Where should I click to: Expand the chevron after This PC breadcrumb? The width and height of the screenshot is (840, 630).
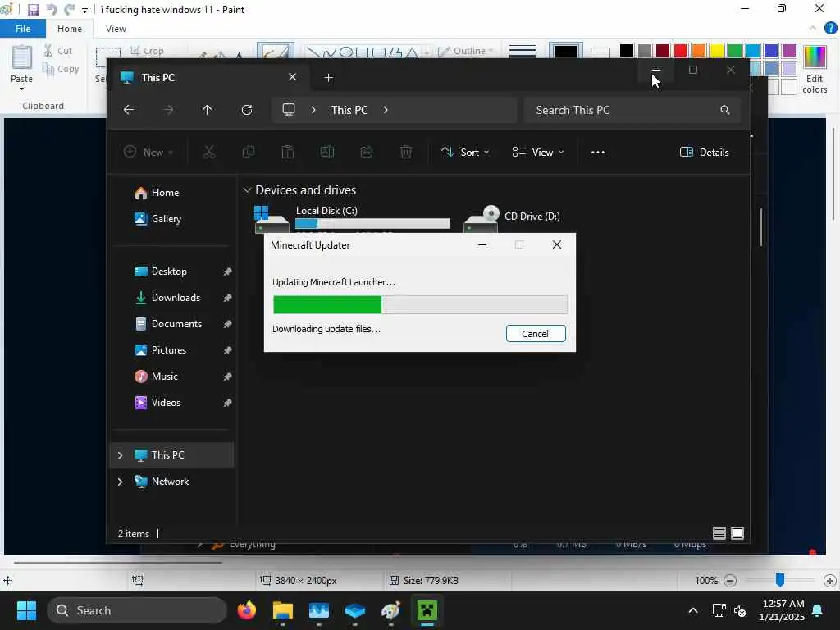coord(386,110)
